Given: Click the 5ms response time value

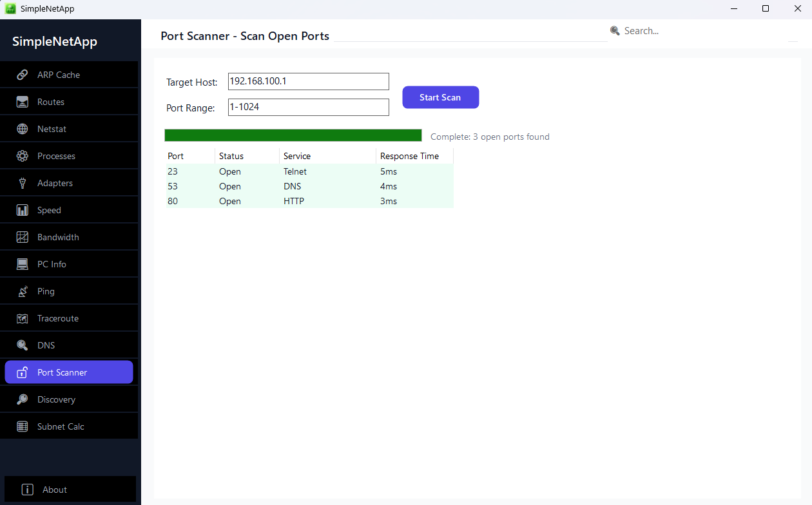Looking at the screenshot, I should click(x=389, y=171).
